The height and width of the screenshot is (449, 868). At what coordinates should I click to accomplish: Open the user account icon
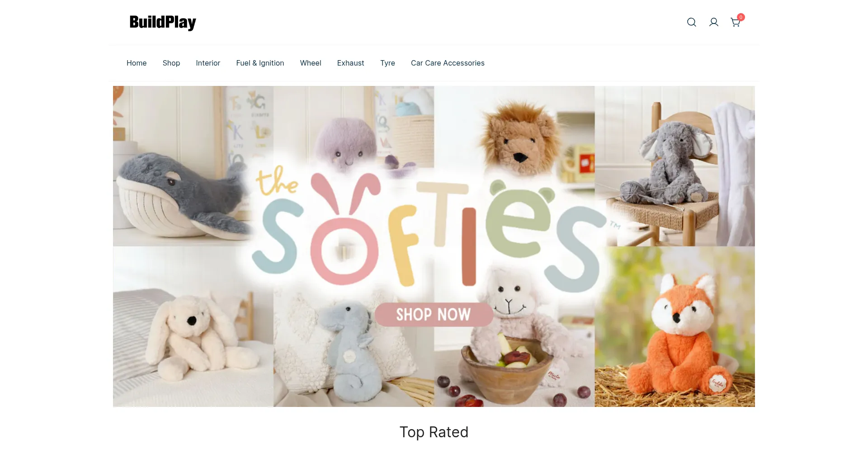(x=713, y=22)
